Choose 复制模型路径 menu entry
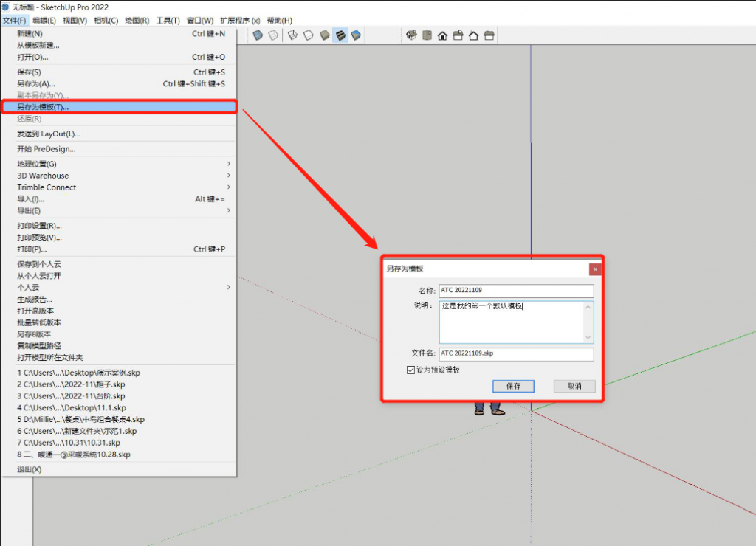The height and width of the screenshot is (546, 756). point(120,345)
